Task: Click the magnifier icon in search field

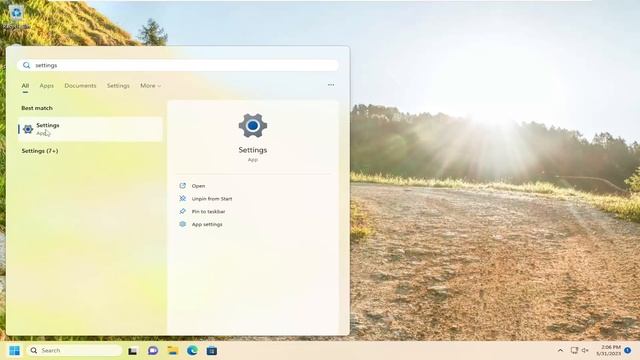Action: coord(27,65)
